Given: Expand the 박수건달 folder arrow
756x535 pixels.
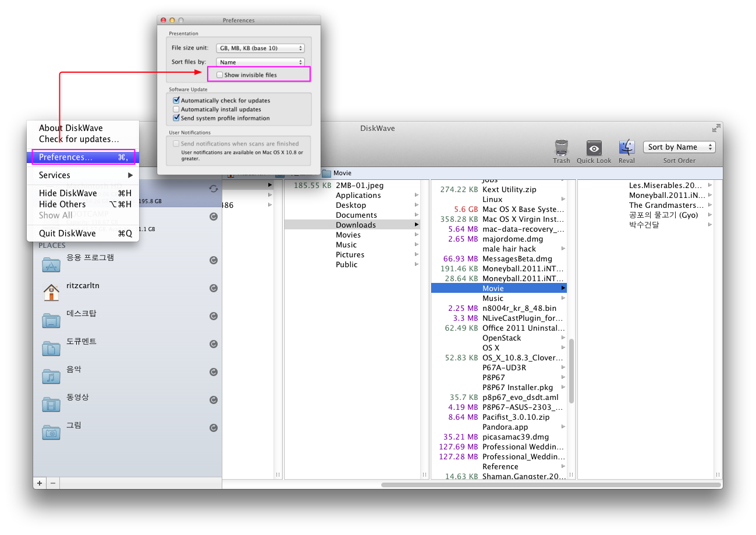Looking at the screenshot, I should click(710, 225).
